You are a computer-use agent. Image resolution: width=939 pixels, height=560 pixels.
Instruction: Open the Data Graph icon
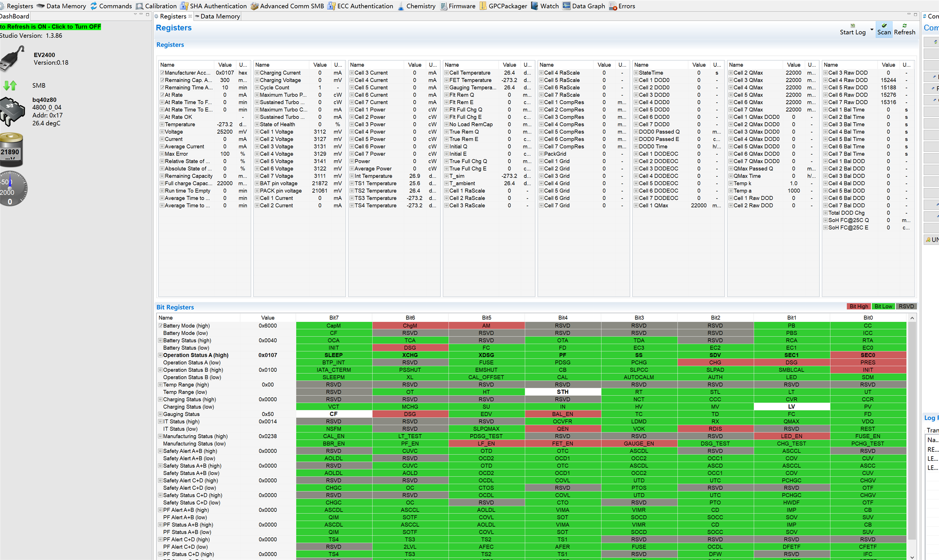pos(566,6)
